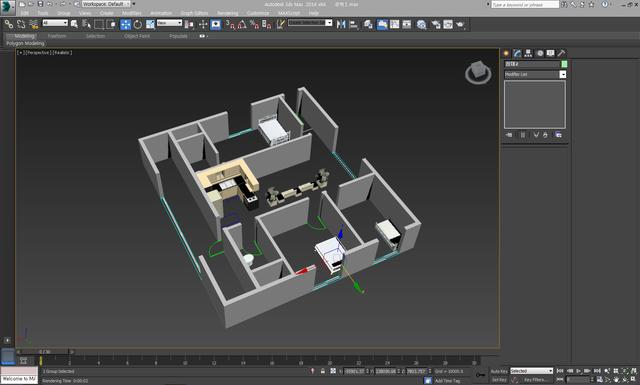640x385 pixels.
Task: Click the Select and Link icon
Action: (x=9, y=24)
